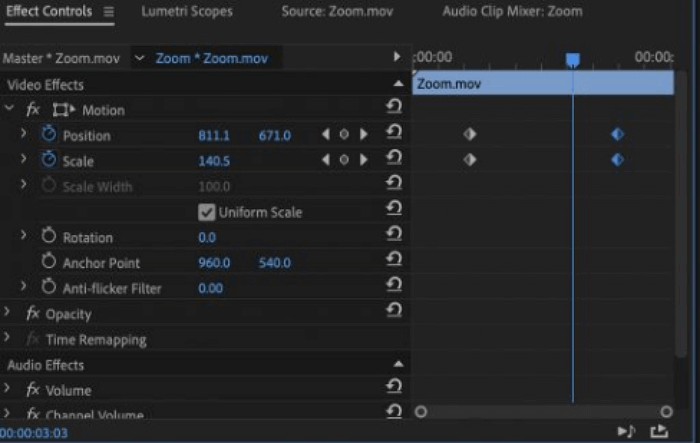This screenshot has height=443, width=700.
Task: Click the Rotation stopwatch icon
Action: [49, 236]
